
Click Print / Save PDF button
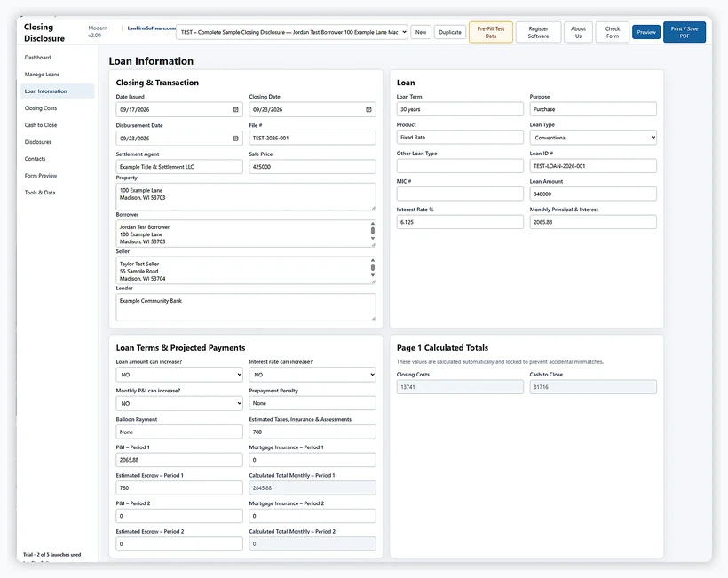[684, 32]
